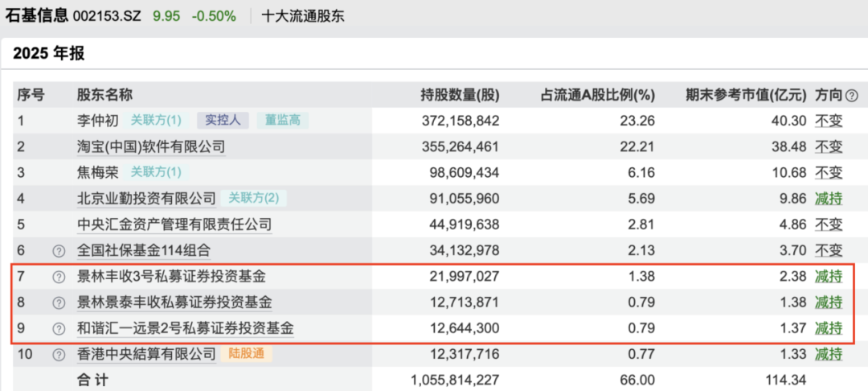
Task: Open 关联方(1) tag beside 焦梅荣
Action: 156,172
